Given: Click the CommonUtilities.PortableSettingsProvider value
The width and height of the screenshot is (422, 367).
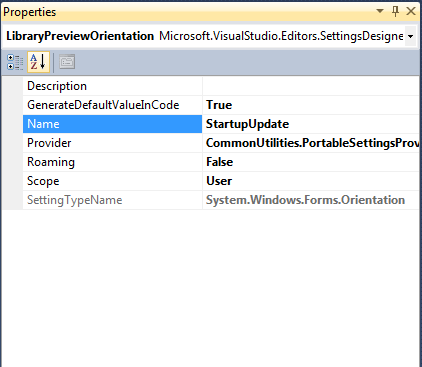Looking at the screenshot, I should pyautogui.click(x=312, y=143).
